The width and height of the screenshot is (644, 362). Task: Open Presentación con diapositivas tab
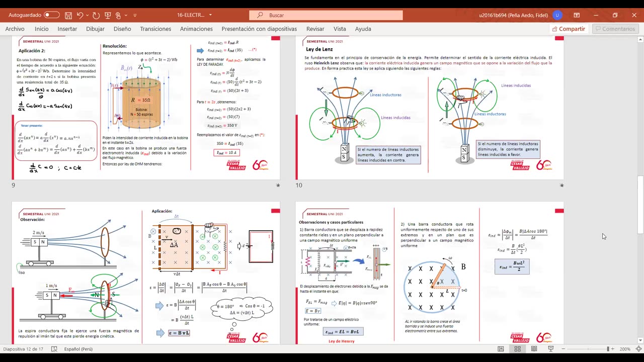pyautogui.click(x=259, y=29)
